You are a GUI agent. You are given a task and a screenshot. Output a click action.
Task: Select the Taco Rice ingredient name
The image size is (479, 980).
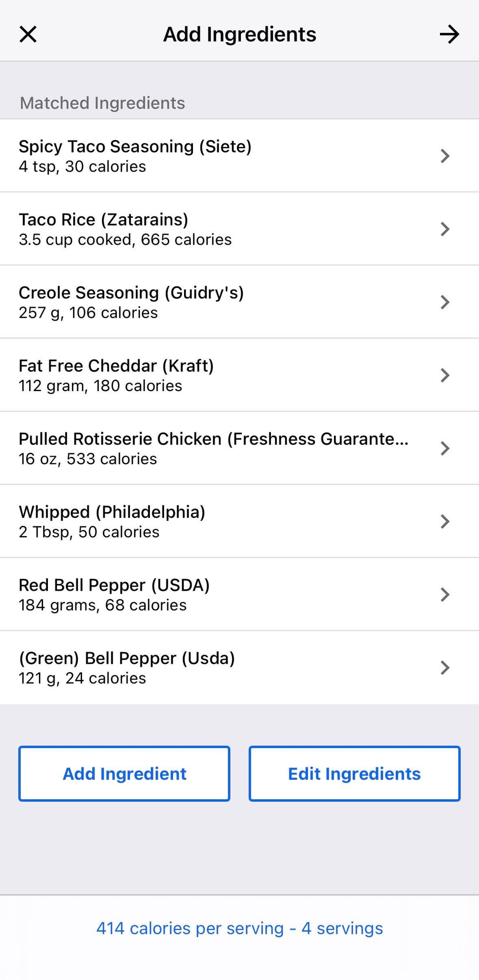pos(103,220)
